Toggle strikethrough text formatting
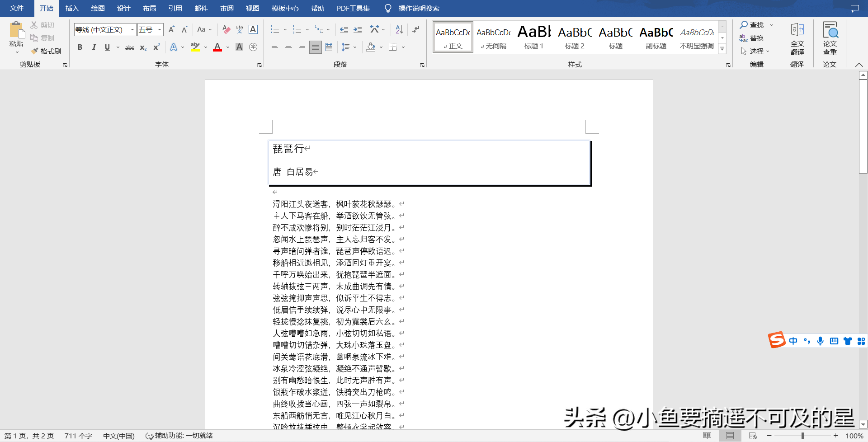The width and height of the screenshot is (868, 442). click(130, 47)
